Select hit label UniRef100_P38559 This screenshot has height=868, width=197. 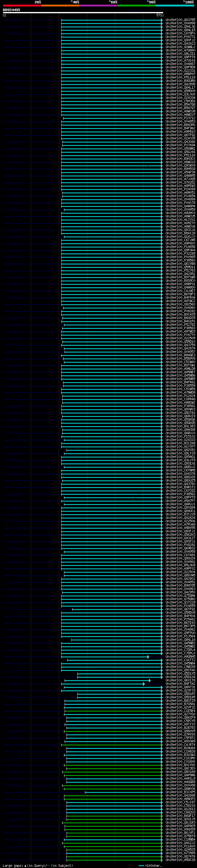click(180, 386)
